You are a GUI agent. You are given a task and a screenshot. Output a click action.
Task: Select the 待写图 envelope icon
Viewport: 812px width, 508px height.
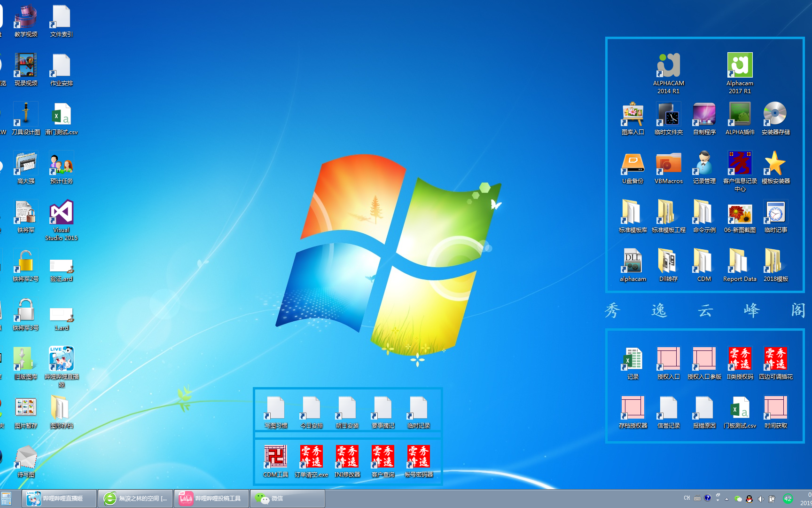[x=25, y=461]
